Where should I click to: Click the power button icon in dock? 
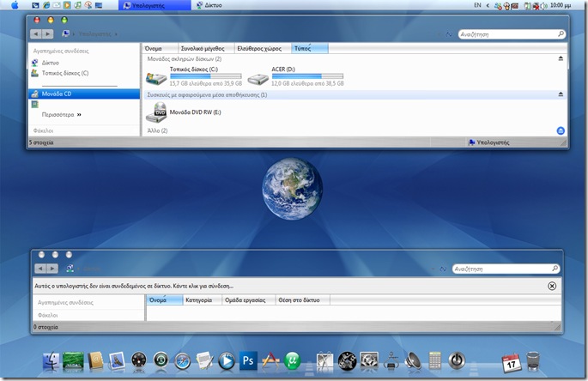point(457,360)
